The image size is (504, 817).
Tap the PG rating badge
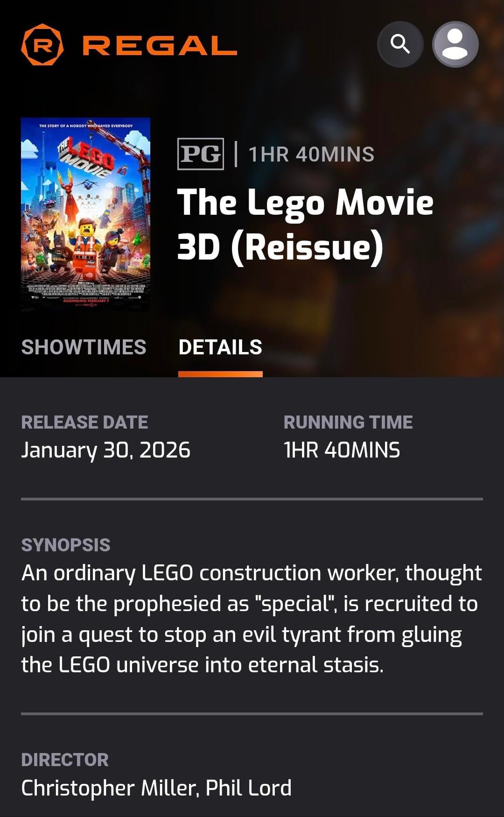tap(200, 154)
